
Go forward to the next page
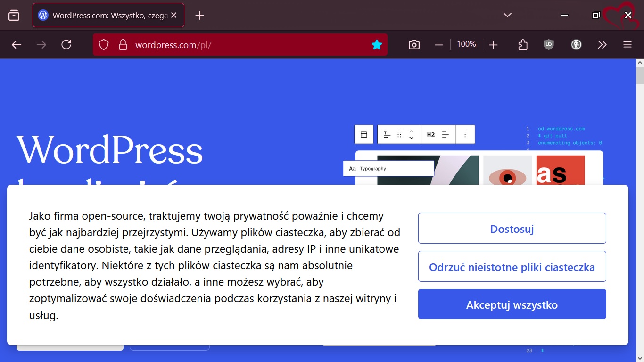[41, 45]
